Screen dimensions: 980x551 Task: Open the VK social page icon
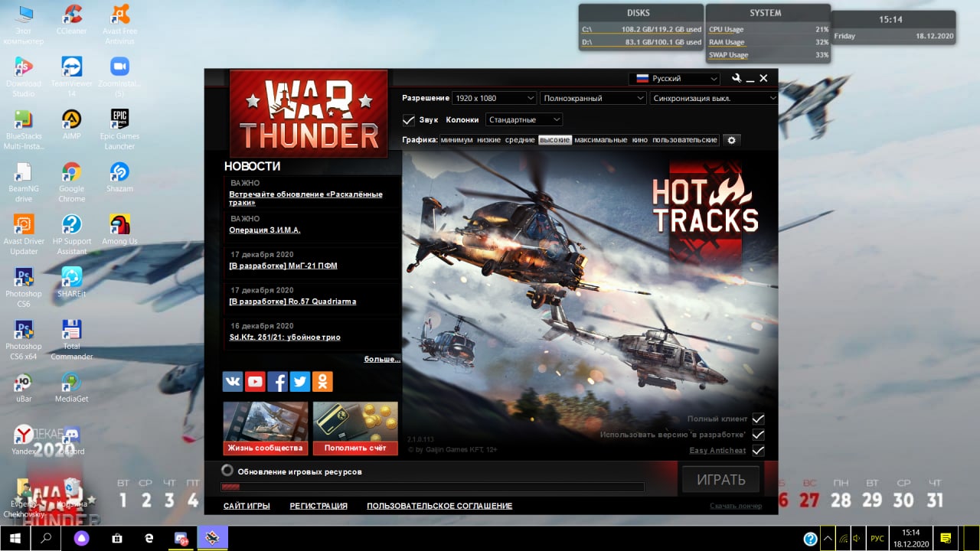[233, 381]
